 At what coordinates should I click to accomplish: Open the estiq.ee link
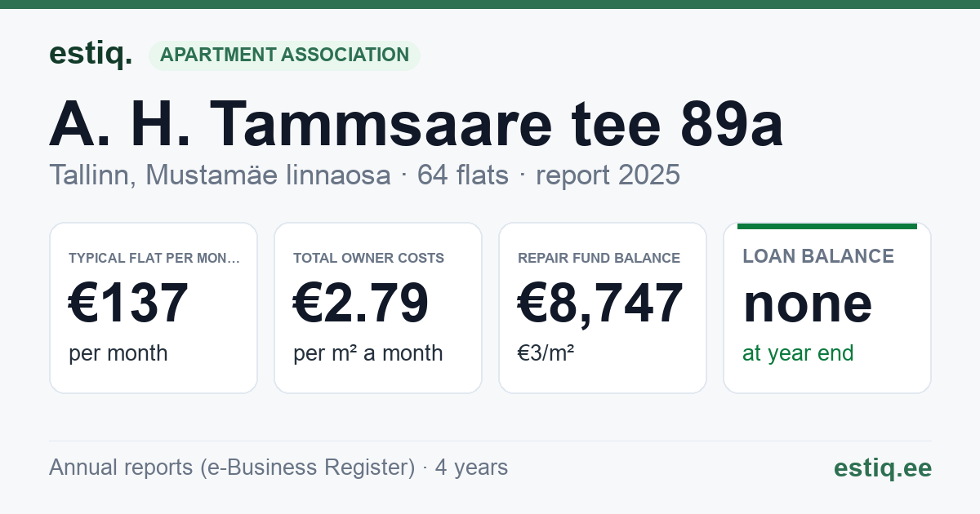coord(882,467)
